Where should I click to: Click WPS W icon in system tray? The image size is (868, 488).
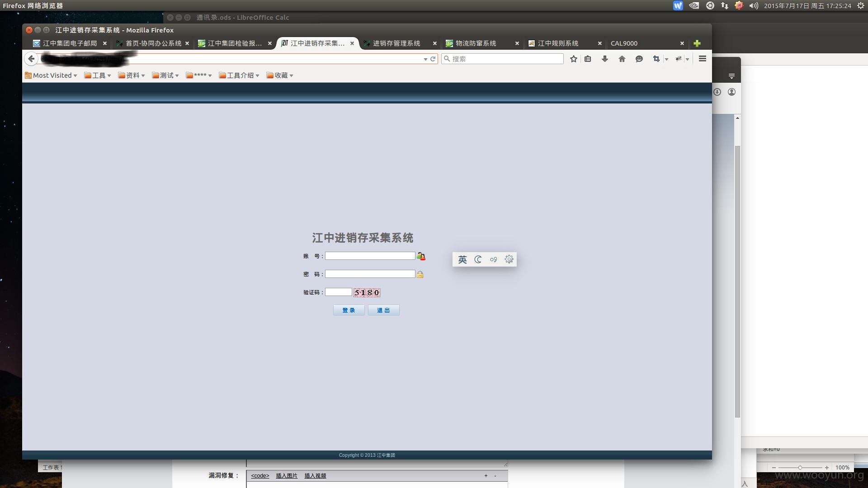click(x=678, y=5)
